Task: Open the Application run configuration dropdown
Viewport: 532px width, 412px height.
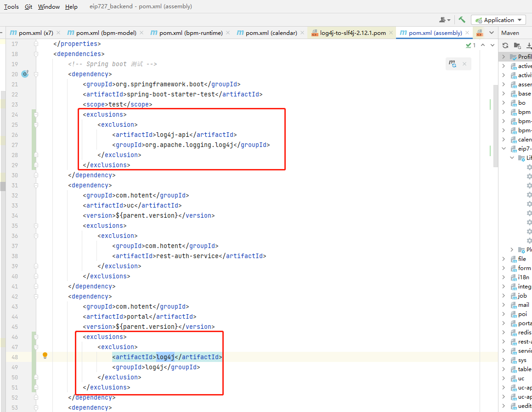Action: pyautogui.click(x=498, y=20)
